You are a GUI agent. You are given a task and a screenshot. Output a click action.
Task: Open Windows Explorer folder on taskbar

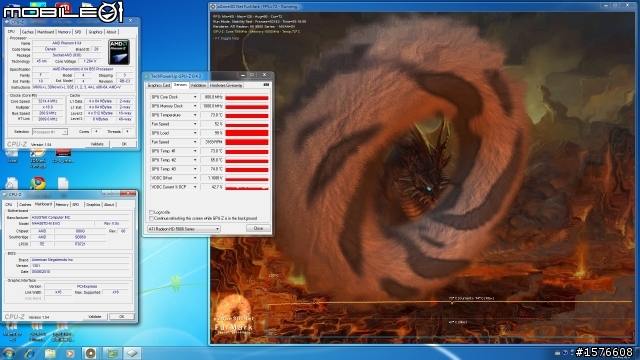(50, 353)
